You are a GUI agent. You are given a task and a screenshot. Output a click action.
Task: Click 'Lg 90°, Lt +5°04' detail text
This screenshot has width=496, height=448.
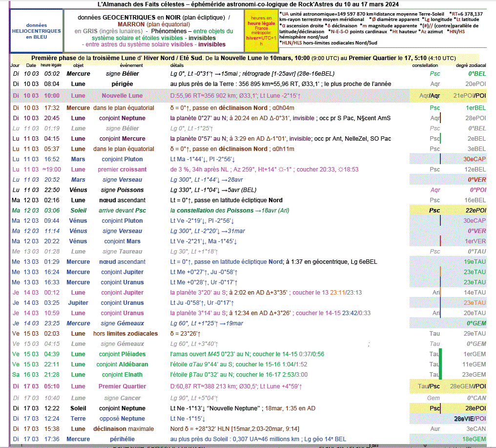point(194,398)
